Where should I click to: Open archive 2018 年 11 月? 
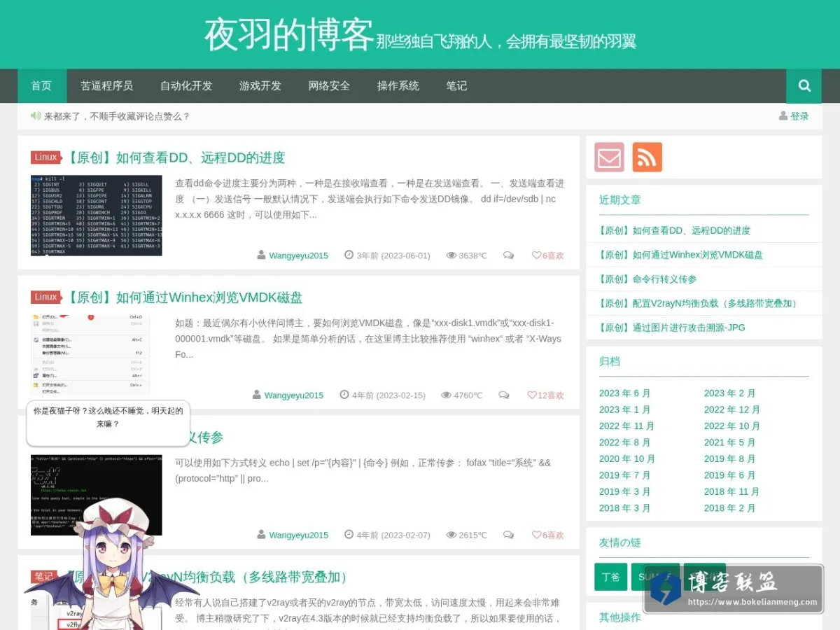pos(731,492)
